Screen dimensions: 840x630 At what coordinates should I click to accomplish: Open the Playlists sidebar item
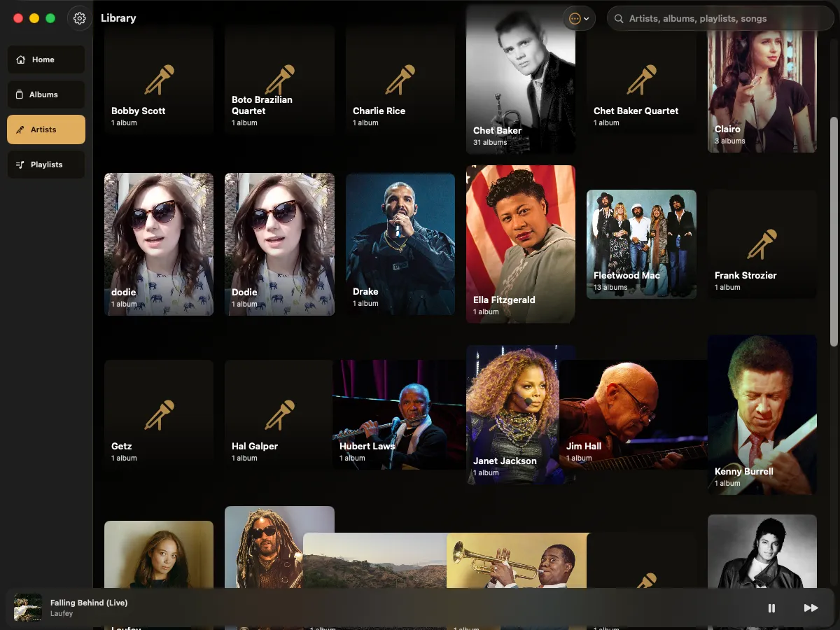[46, 164]
